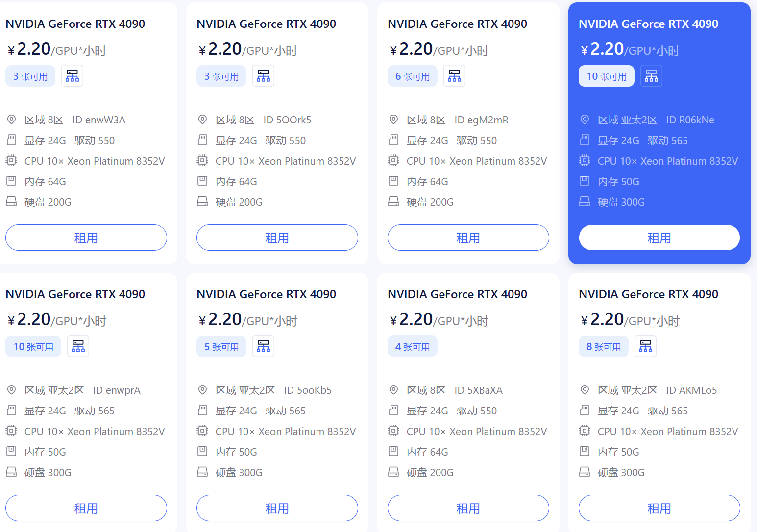Click '硬盘 200G' on egM2mR card
Screen dimensions: 757x532
(x=430, y=202)
